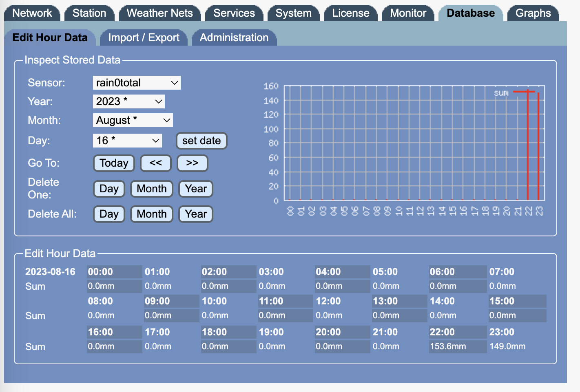Click Delete All Year button
The image size is (580, 392).
pyautogui.click(x=196, y=214)
